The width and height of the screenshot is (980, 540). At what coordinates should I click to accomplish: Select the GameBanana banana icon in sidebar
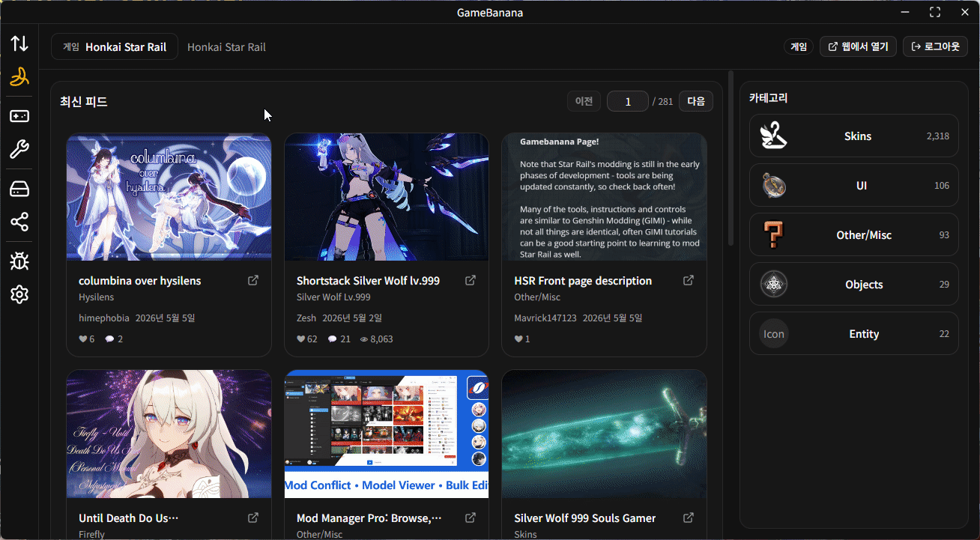pos(19,77)
